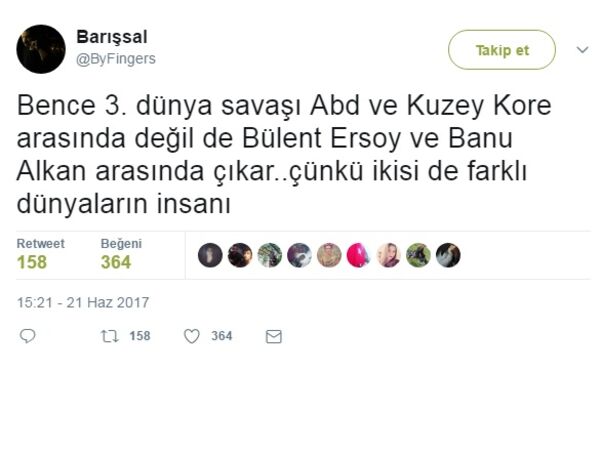Click the tweet text body
Viewport: 600px width, 454px height.
284,155
